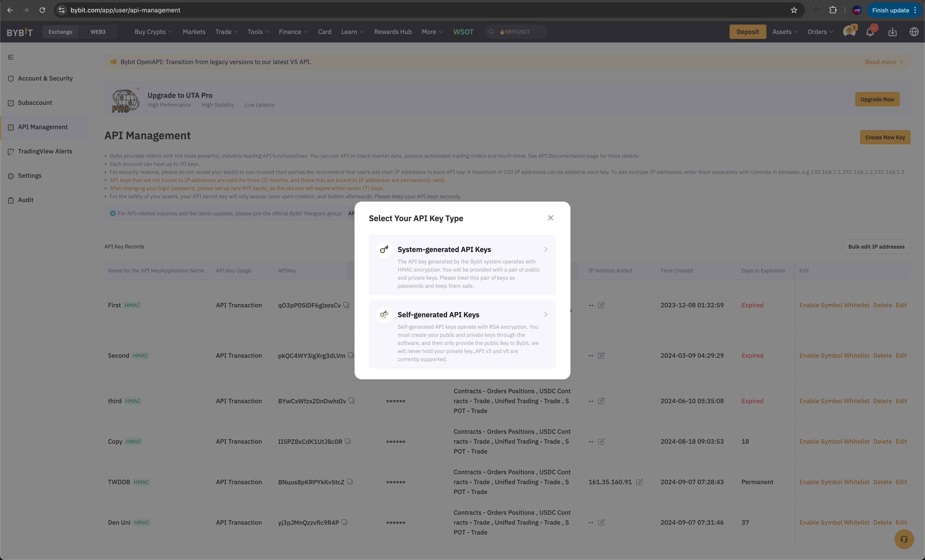Click the Deposit button
This screenshot has width=925, height=560.
[748, 32]
